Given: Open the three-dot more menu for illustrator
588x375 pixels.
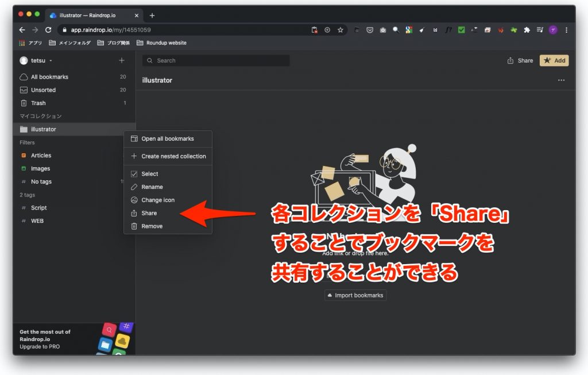Looking at the screenshot, I should tap(561, 80).
